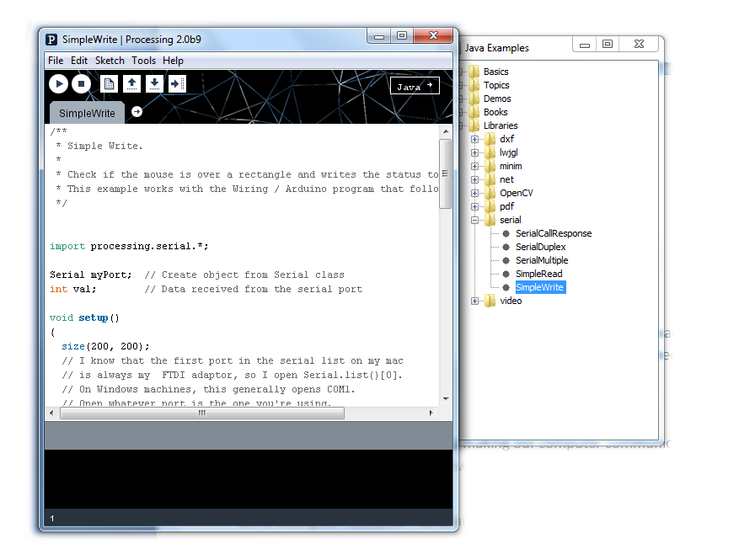Image resolution: width=739 pixels, height=560 pixels.
Task: Open the Edit menu
Action: [79, 61]
